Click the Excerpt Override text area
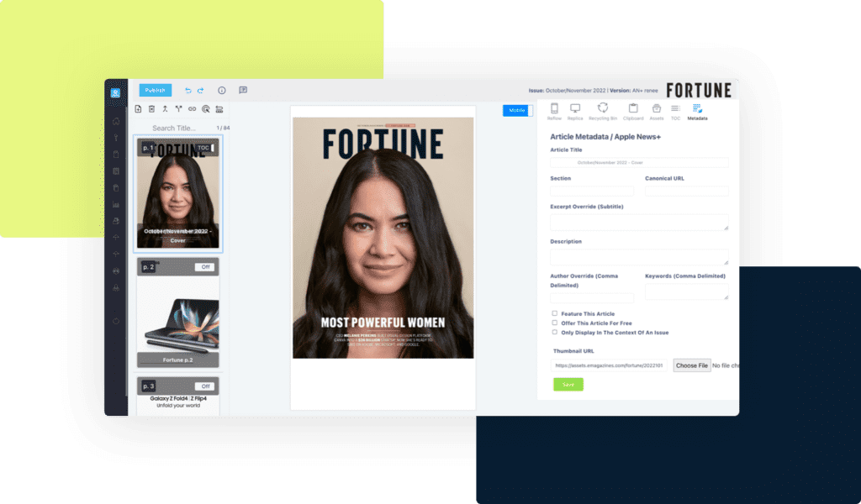Screen dimensions: 861x504 [x=639, y=222]
